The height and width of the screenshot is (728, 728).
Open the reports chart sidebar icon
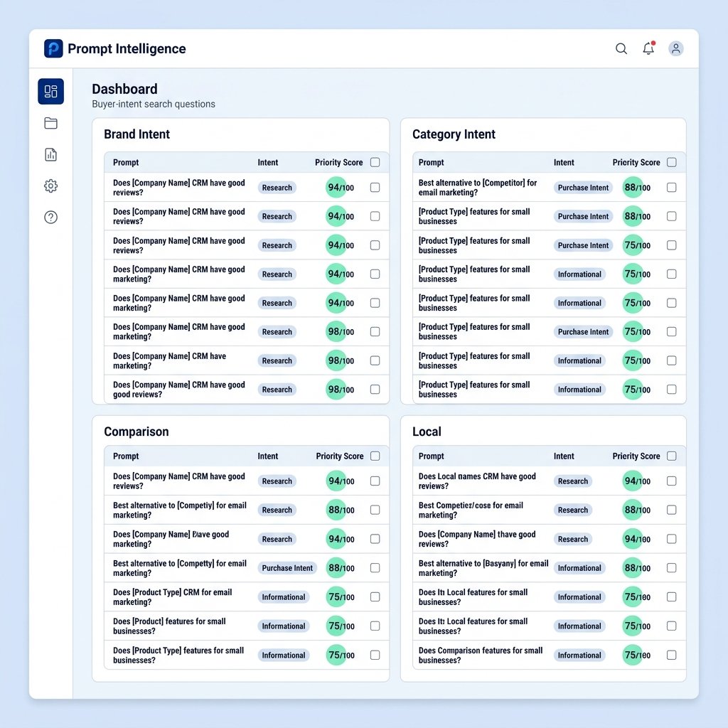click(51, 154)
